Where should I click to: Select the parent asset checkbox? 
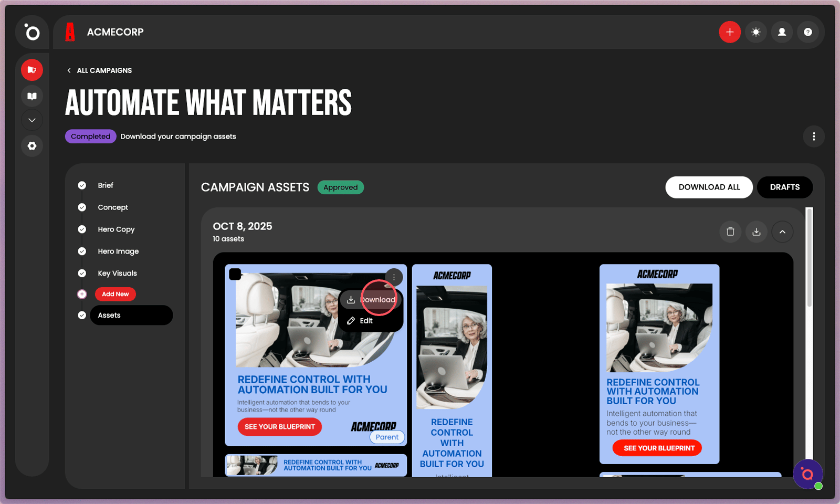click(x=235, y=274)
